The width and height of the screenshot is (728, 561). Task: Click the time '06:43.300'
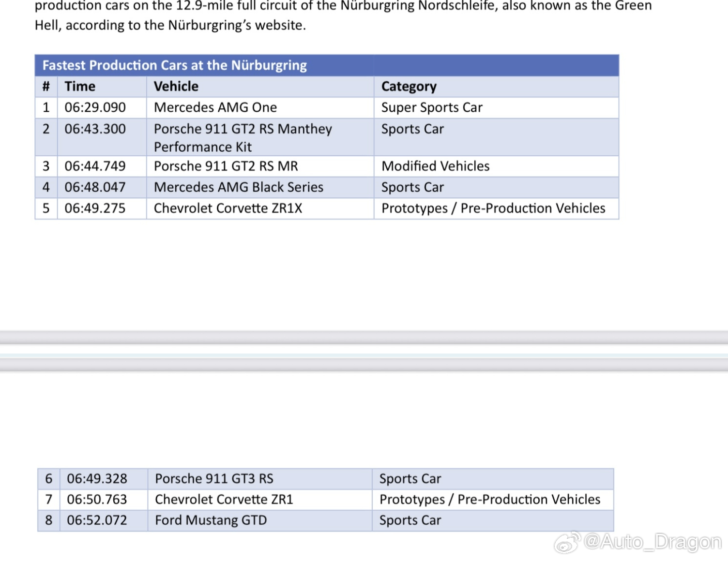click(95, 129)
